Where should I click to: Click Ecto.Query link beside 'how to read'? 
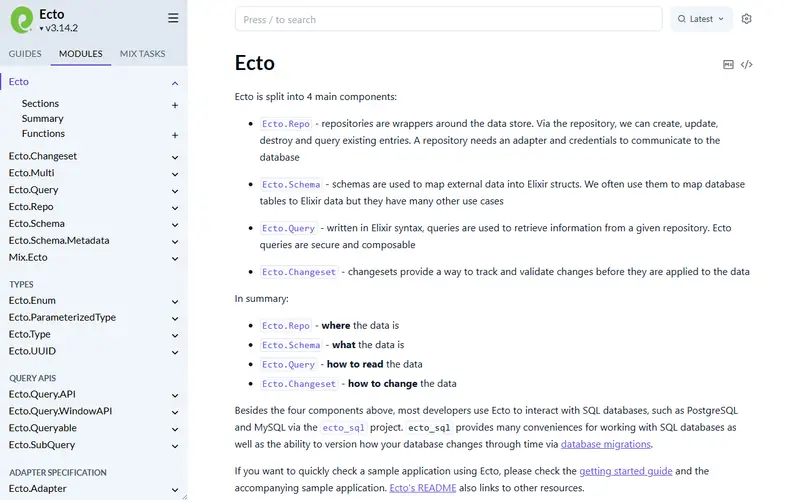pyautogui.click(x=288, y=364)
